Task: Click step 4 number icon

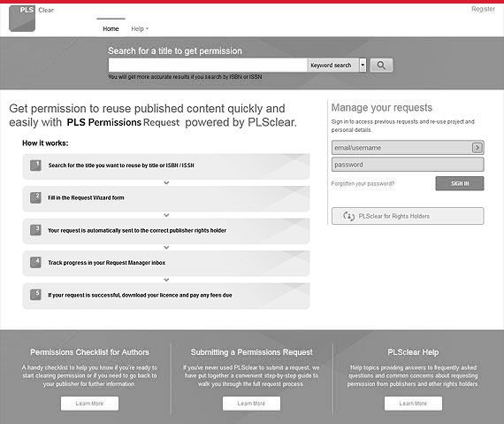Action: pos(35,263)
